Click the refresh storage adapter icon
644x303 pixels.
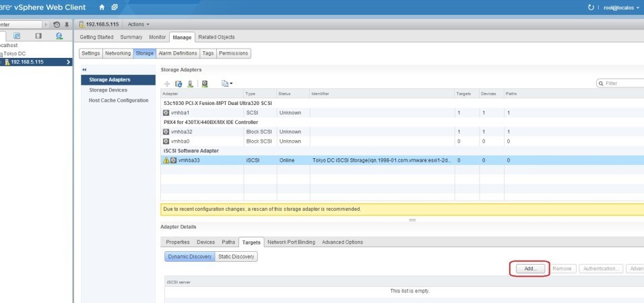tap(179, 83)
